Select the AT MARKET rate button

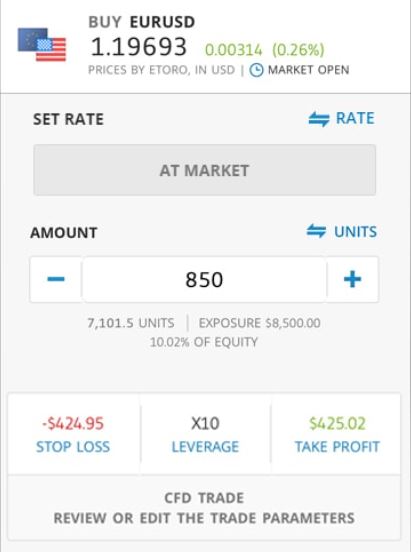point(205,170)
